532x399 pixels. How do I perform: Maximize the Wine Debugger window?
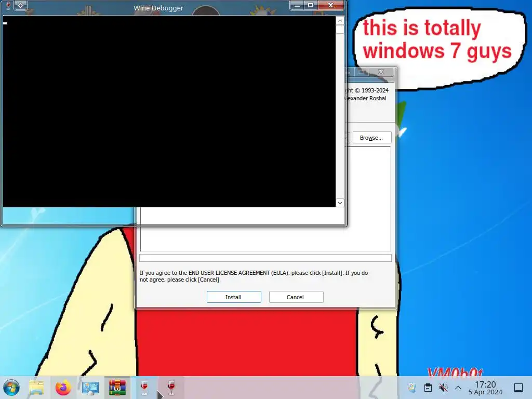tap(311, 5)
